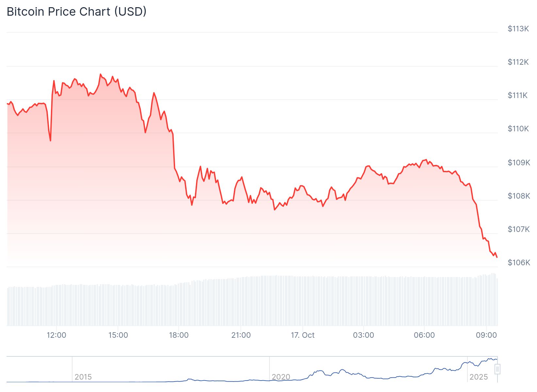
Task: Click the $107K price axis label
Action: (518, 229)
